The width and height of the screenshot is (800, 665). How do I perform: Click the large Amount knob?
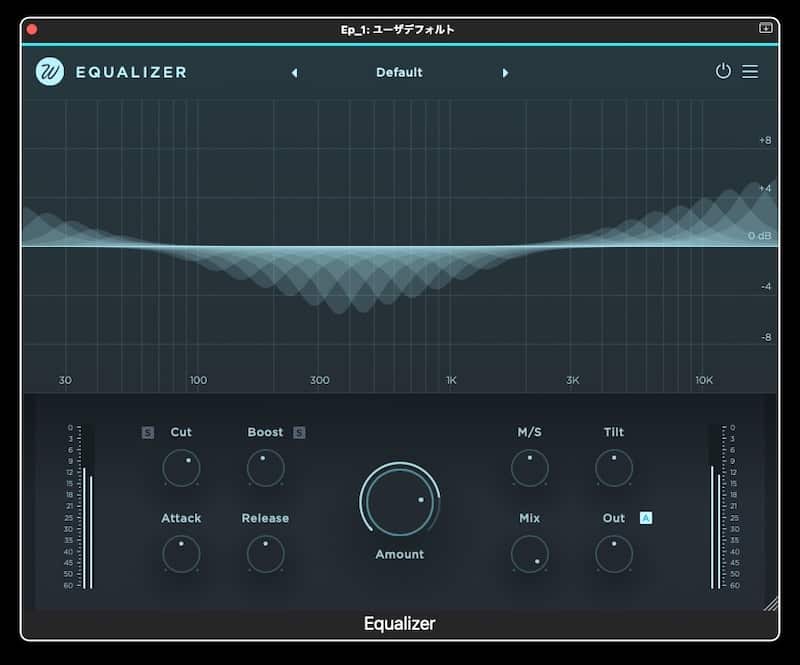[x=399, y=501]
